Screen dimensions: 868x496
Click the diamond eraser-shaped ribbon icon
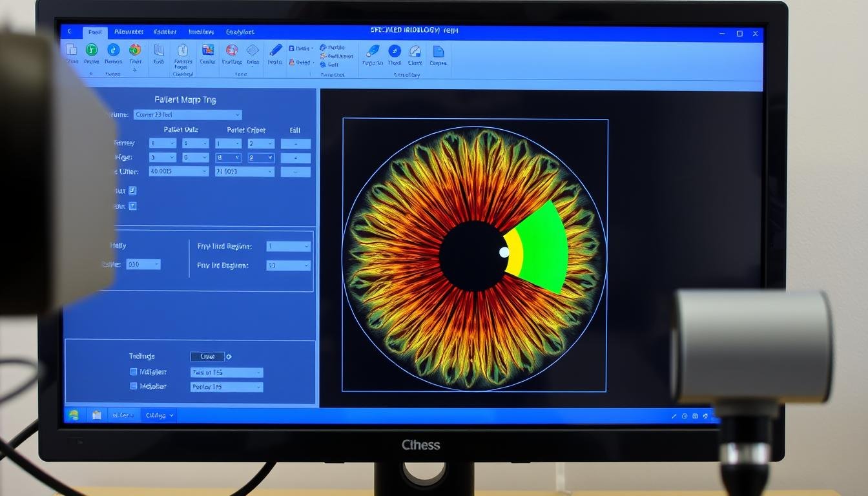(x=253, y=50)
